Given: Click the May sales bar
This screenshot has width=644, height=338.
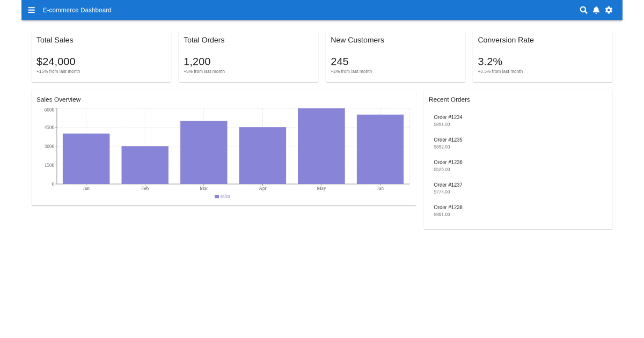Looking at the screenshot, I should point(321,146).
